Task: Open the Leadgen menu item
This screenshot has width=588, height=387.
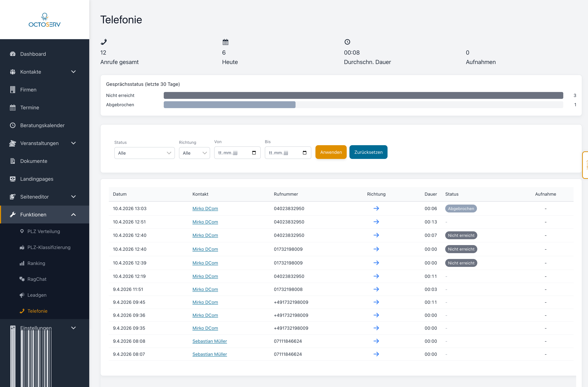Action: click(37, 295)
